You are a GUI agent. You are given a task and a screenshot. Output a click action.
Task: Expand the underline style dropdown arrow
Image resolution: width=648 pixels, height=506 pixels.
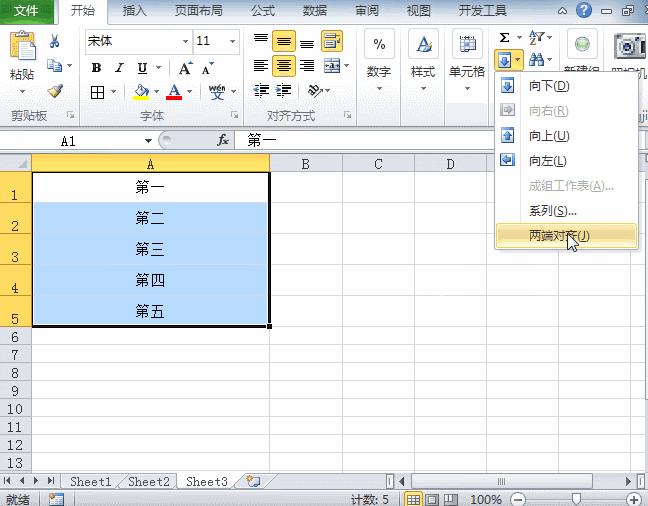[x=158, y=68]
